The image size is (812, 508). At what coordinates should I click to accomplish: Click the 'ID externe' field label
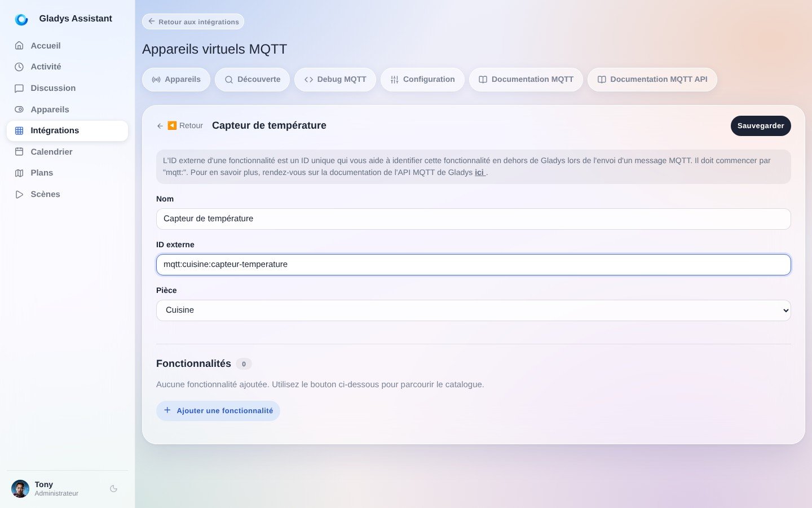point(175,244)
